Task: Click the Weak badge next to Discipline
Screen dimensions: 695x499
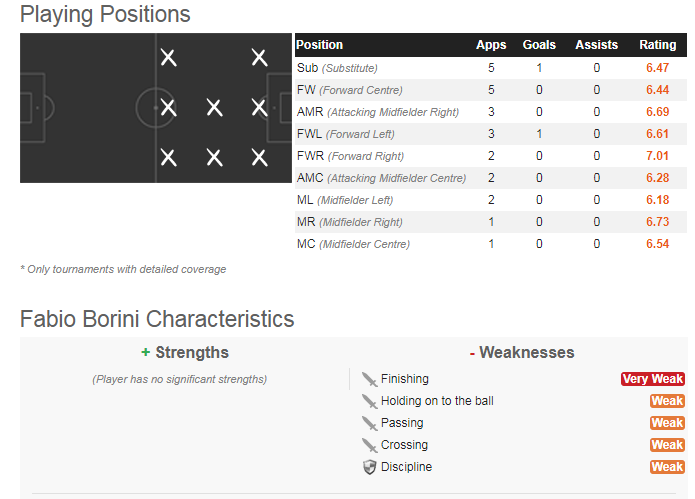Action: [667, 467]
